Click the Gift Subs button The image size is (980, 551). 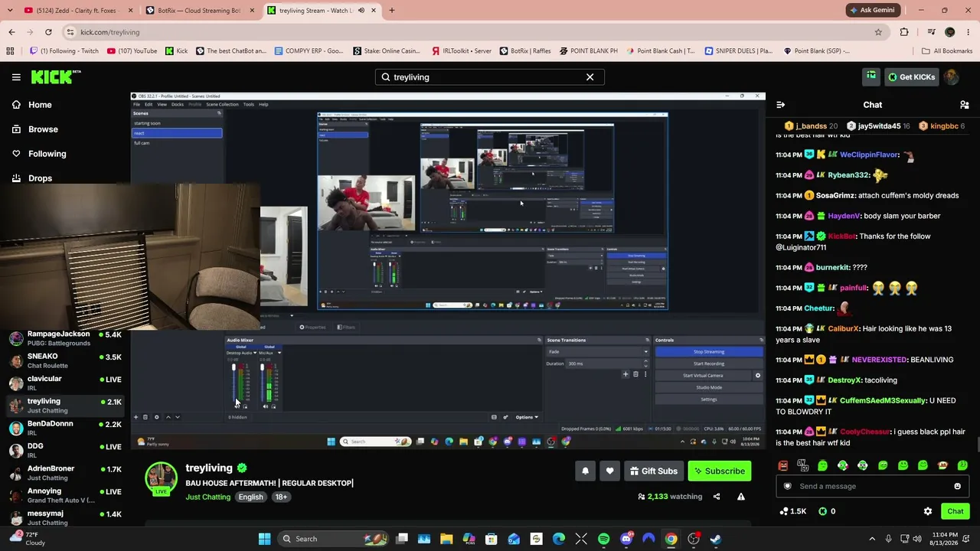[654, 471]
